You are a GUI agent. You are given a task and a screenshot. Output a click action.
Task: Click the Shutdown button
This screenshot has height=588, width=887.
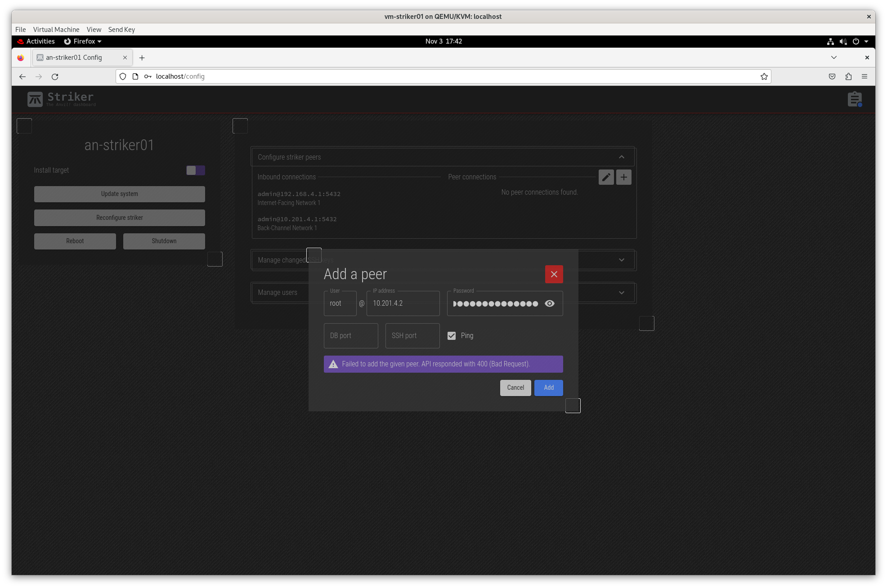click(x=164, y=241)
